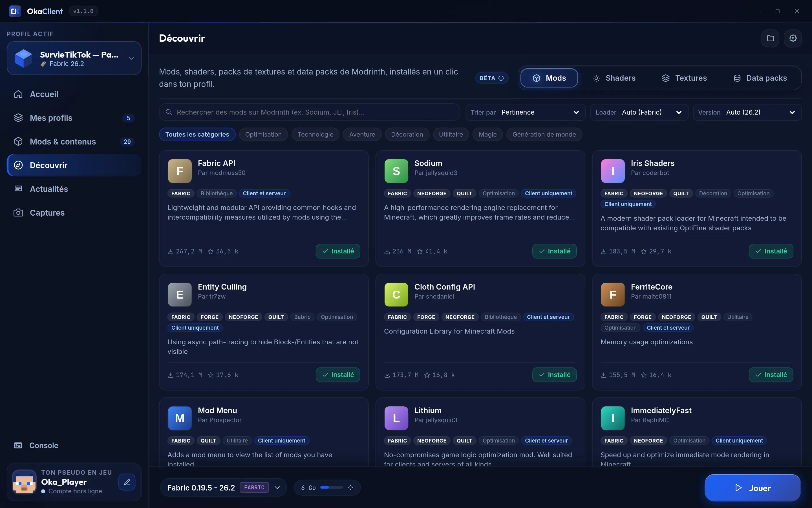Expand the Fabric 0.19.5 - 26.2 version selector
This screenshot has height=508, width=812.
pos(224,487)
